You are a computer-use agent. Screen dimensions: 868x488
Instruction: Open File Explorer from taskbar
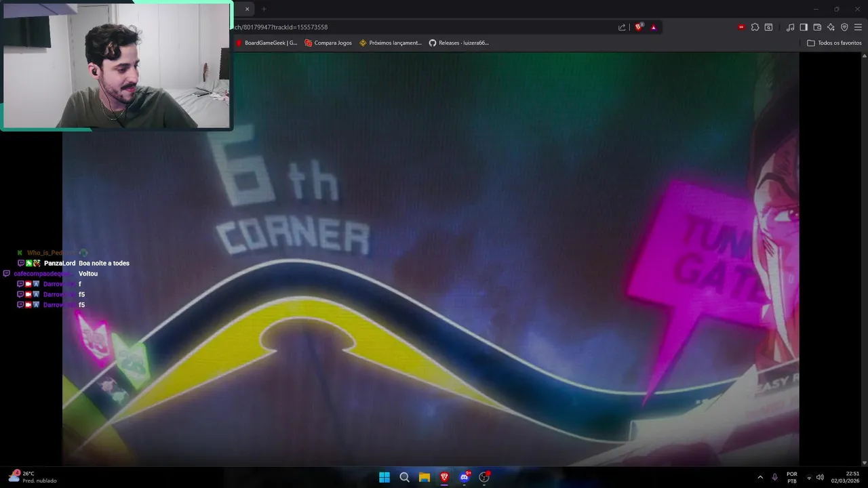425,477
